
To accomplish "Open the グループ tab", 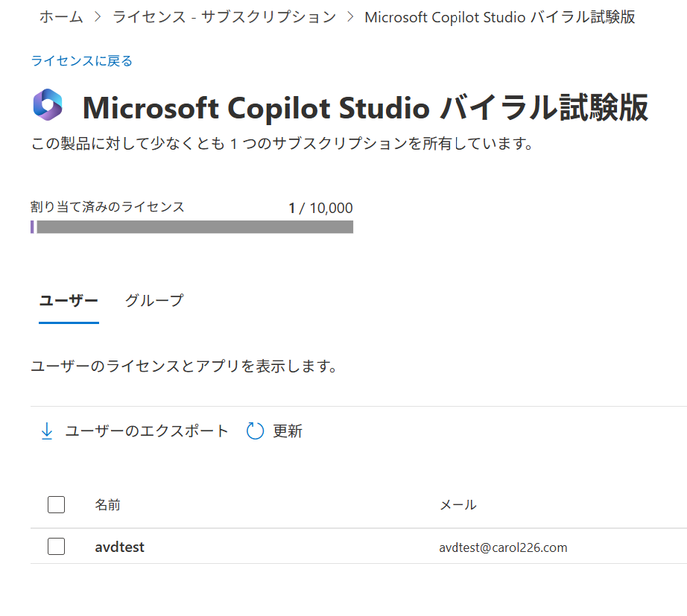I will 154,301.
